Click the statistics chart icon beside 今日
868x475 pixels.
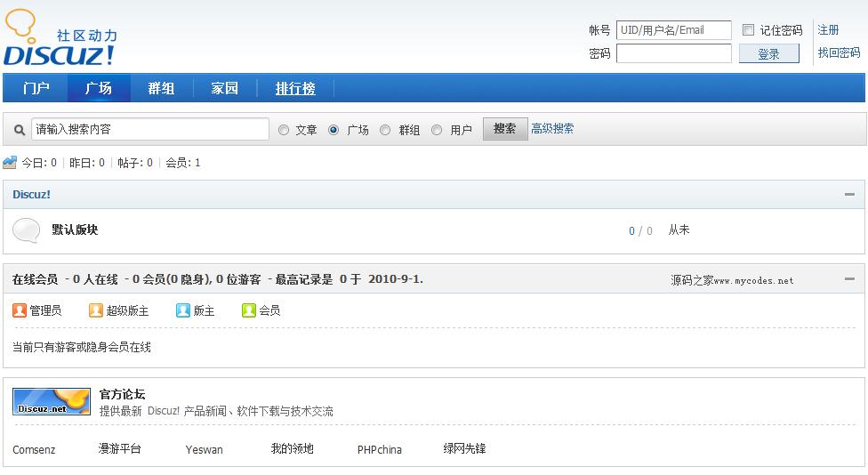10,163
